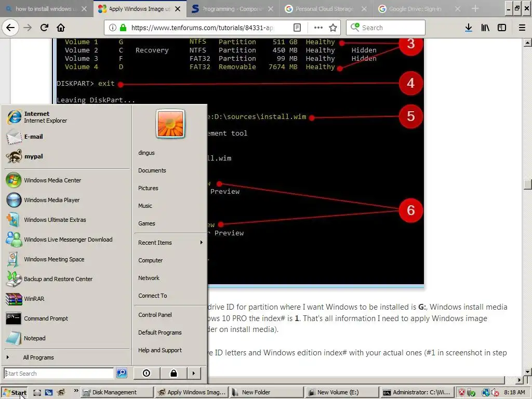View site information icon in address bar

113,28
